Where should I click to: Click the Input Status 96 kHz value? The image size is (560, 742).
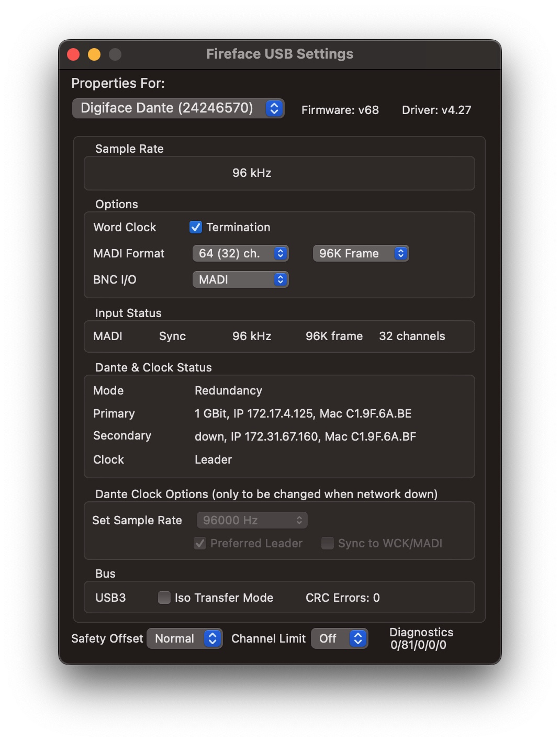tap(252, 336)
